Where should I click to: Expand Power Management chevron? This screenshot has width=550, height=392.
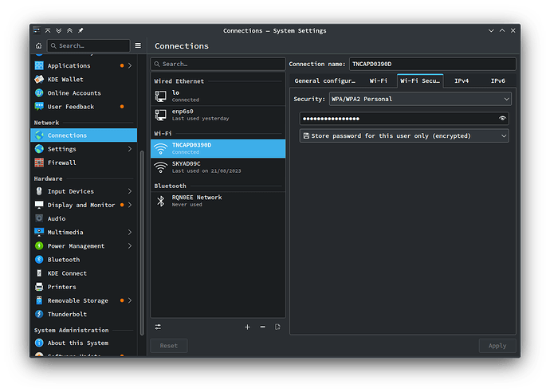coord(130,246)
